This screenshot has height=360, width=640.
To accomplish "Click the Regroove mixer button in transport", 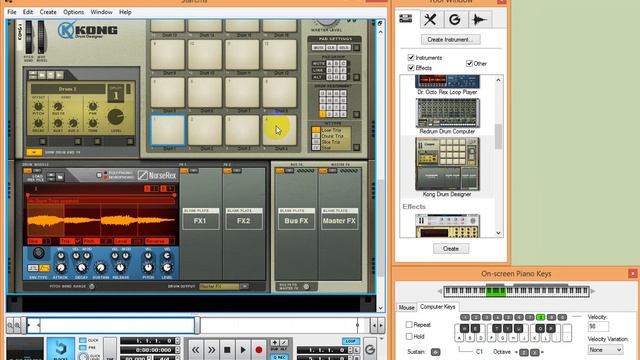I will [x=370, y=349].
